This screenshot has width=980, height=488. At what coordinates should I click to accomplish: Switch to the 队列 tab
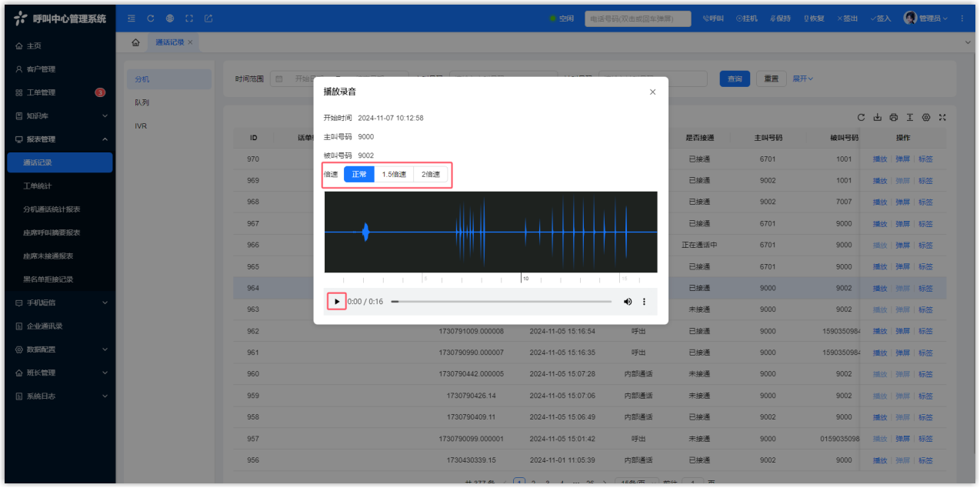pos(142,102)
